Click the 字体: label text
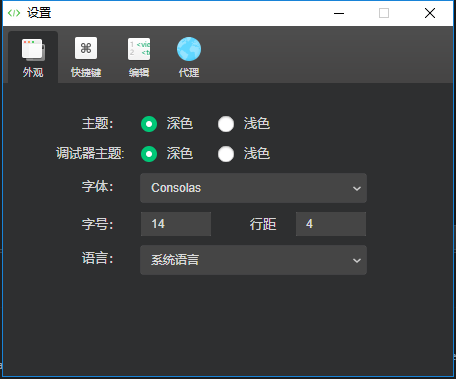This screenshot has width=456, height=379. pos(98,186)
